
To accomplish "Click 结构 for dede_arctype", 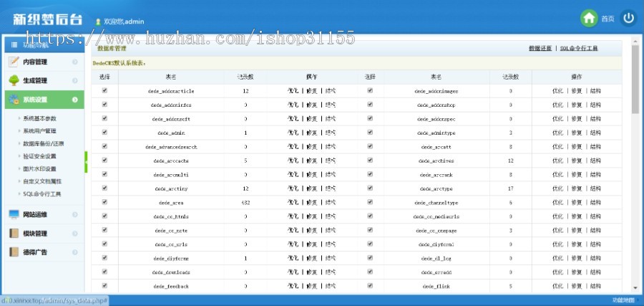I will [595, 188].
